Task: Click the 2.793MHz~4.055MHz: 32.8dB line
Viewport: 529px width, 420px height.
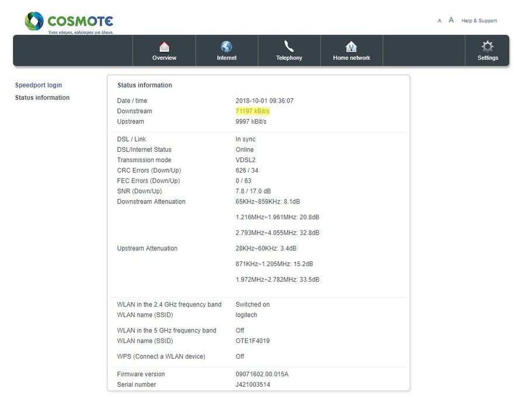Action: (x=277, y=233)
